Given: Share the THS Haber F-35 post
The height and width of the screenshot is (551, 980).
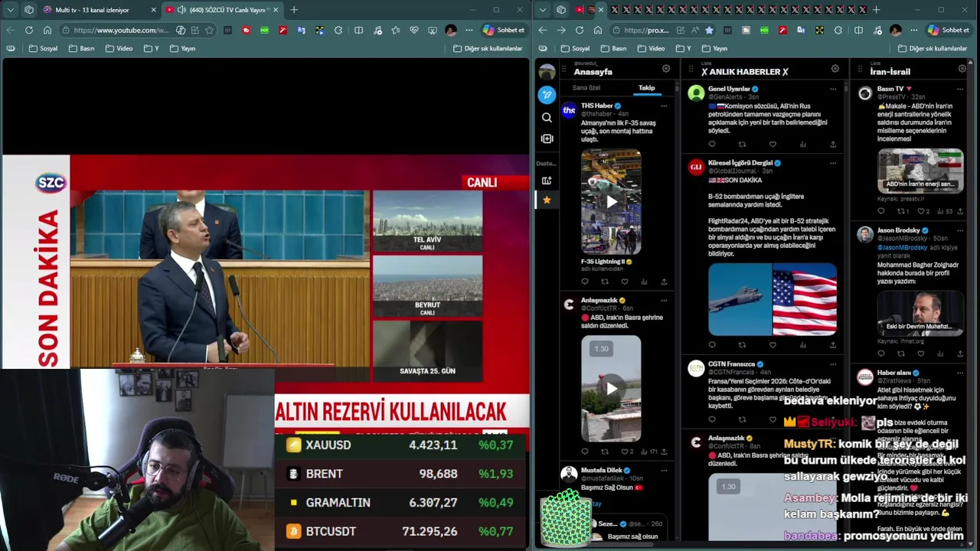Looking at the screenshot, I should 664,282.
